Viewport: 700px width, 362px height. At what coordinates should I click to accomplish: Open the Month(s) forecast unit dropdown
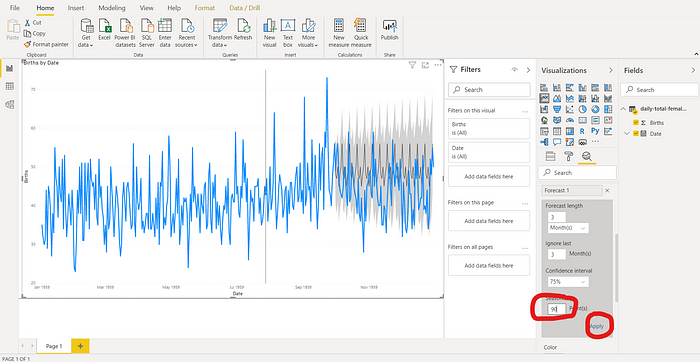coord(568,228)
